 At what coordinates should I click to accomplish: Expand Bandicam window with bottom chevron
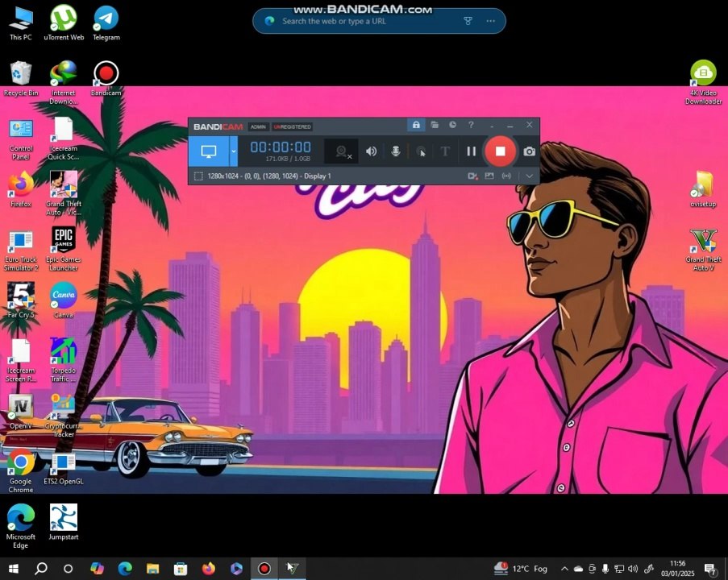(x=529, y=176)
